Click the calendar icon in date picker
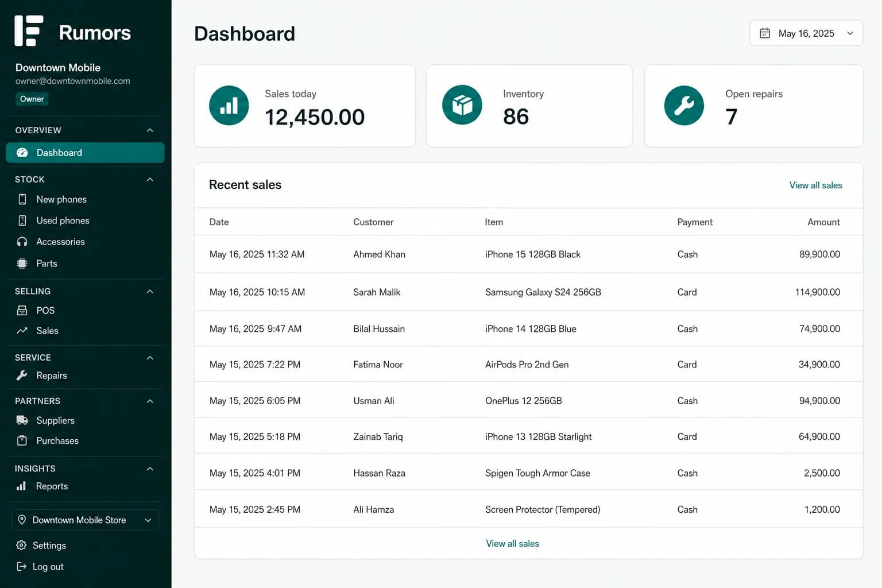 (x=765, y=33)
